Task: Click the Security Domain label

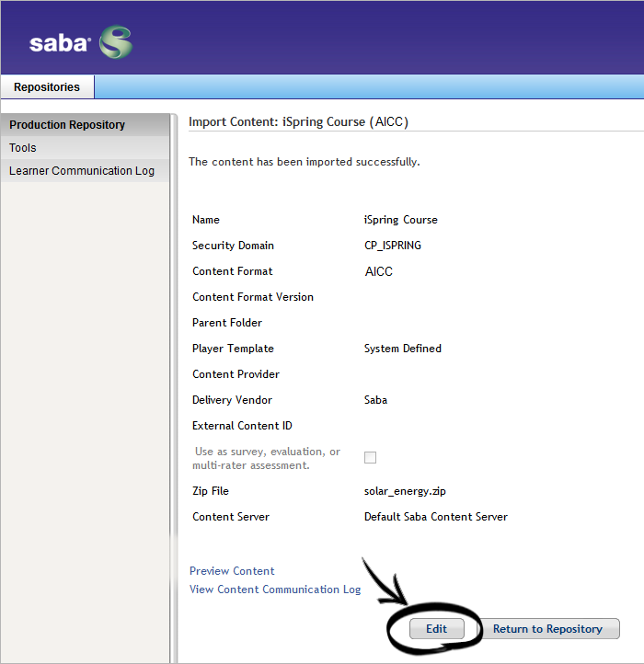Action: click(x=233, y=246)
